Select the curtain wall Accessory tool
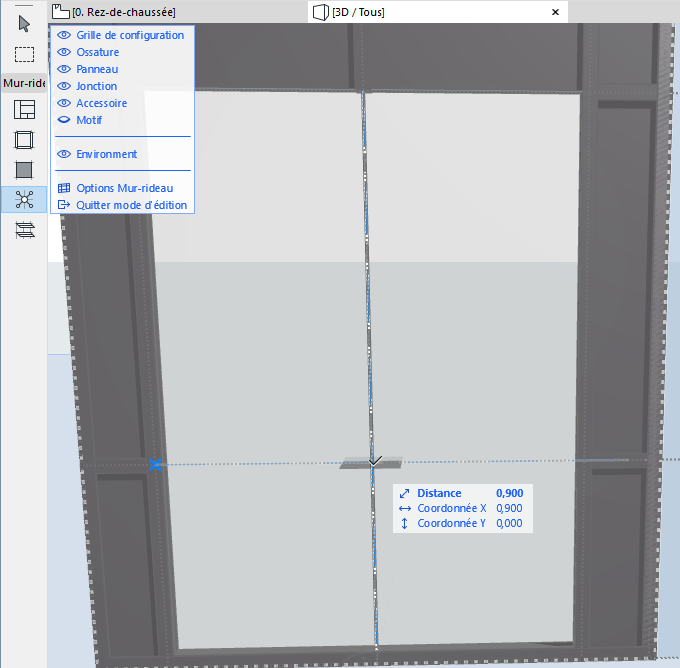This screenshot has height=668, width=680. click(25, 230)
